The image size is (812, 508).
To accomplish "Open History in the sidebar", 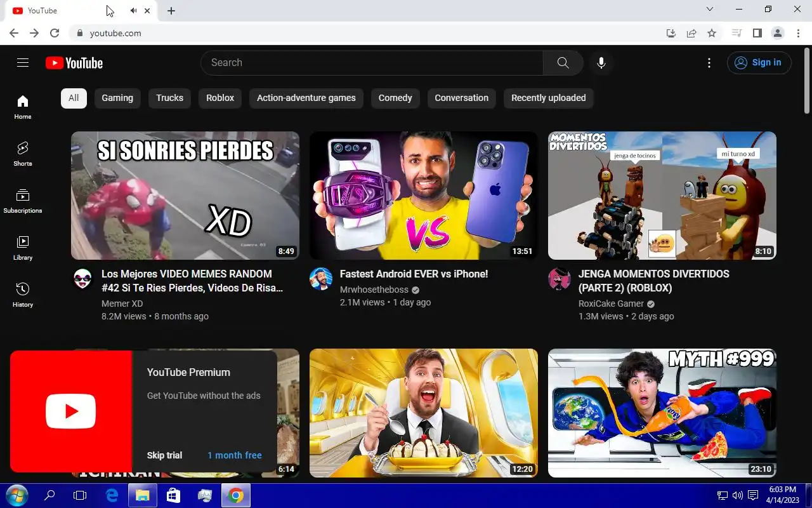I will pos(23,295).
